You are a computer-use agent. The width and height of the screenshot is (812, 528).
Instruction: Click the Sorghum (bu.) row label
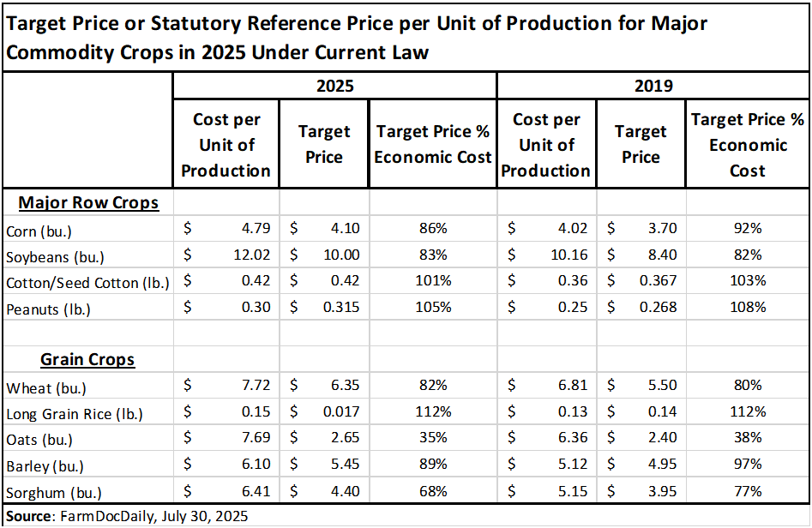pos(53,492)
